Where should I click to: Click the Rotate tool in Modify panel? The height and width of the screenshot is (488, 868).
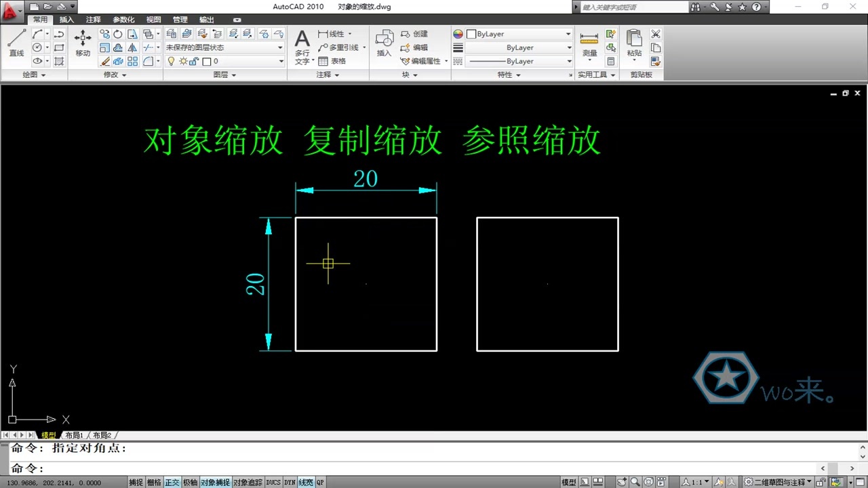coord(118,34)
